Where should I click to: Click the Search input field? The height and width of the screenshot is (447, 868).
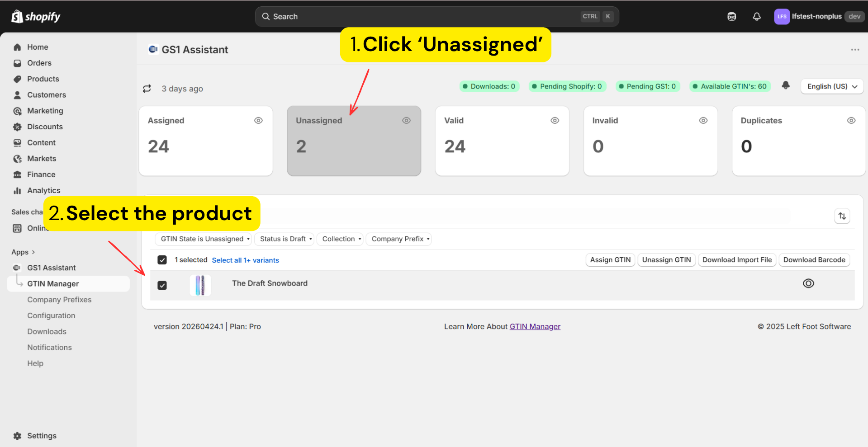pyautogui.click(x=437, y=17)
